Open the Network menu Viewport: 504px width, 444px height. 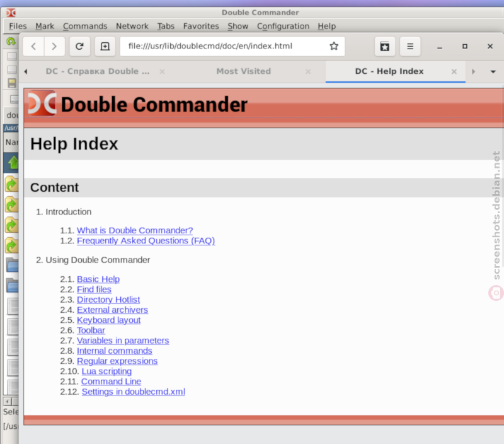click(x=132, y=26)
